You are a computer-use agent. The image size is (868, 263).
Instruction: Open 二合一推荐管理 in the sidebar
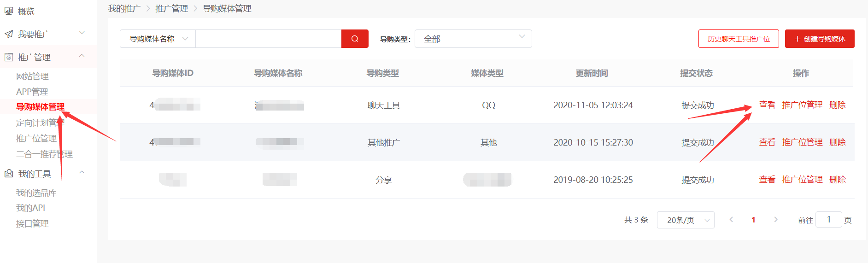point(44,154)
